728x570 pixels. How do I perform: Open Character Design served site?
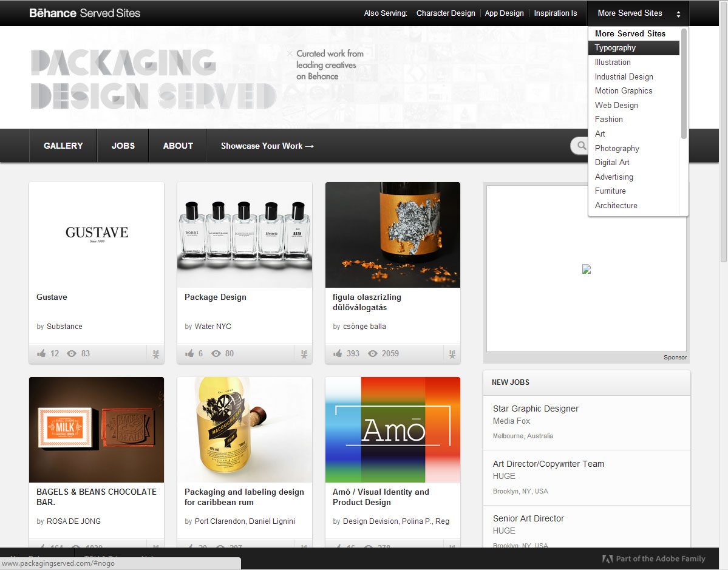point(446,13)
